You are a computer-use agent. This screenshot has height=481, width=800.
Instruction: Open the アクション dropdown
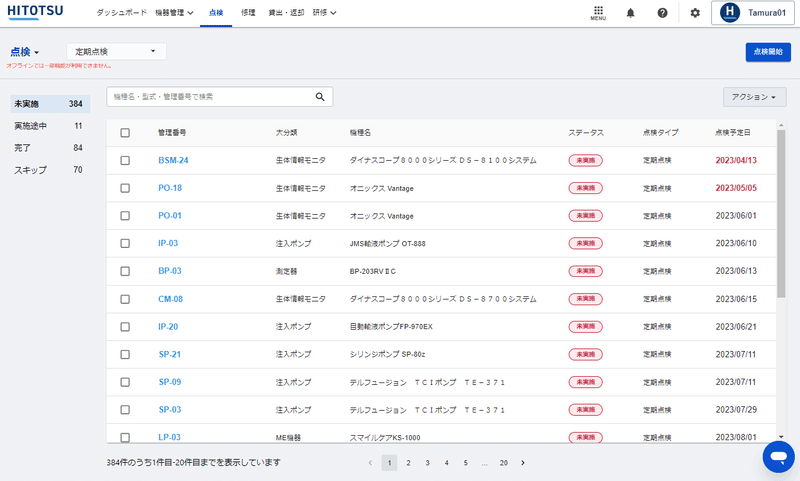(x=754, y=97)
